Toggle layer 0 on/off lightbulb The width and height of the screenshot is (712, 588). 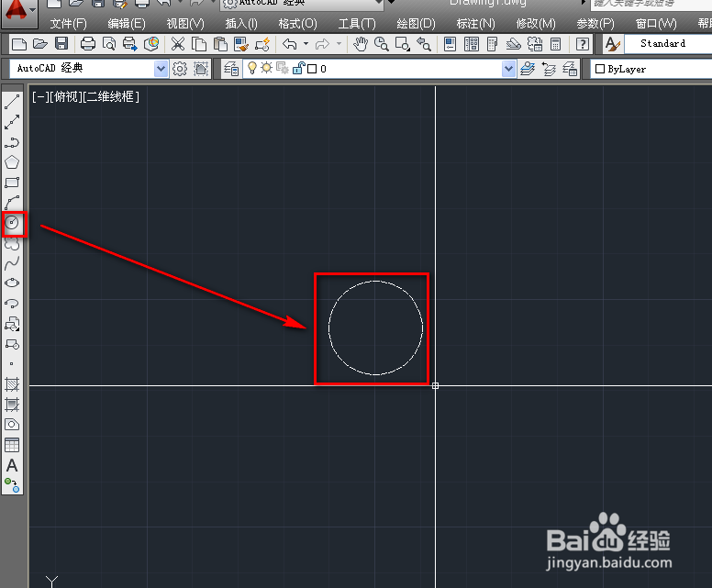click(252, 68)
